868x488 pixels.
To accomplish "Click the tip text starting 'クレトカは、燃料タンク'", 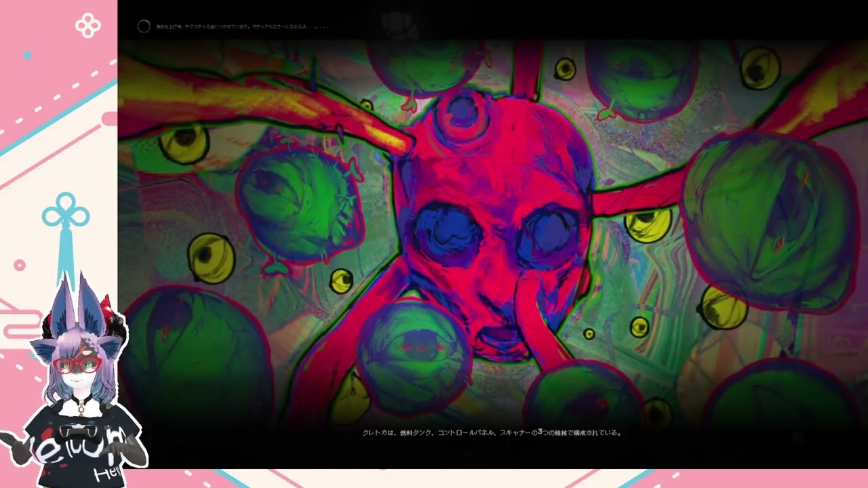I will tap(492, 432).
